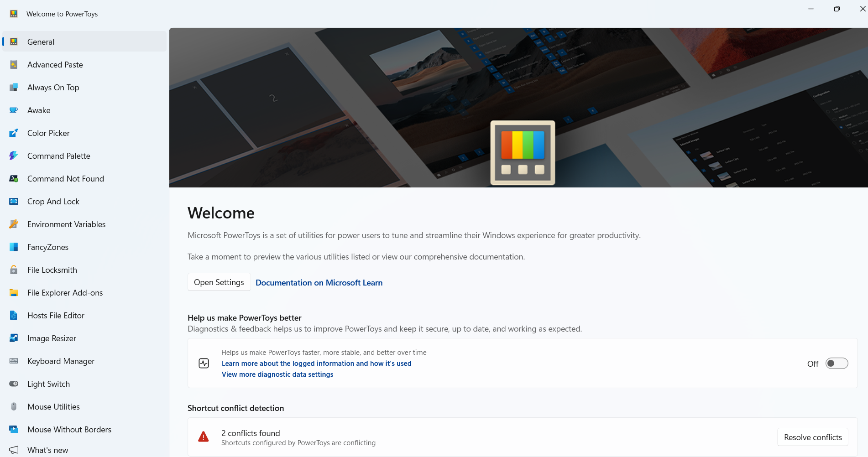Click the General icon in the sidebar
Image resolution: width=868 pixels, height=457 pixels.
pos(14,42)
